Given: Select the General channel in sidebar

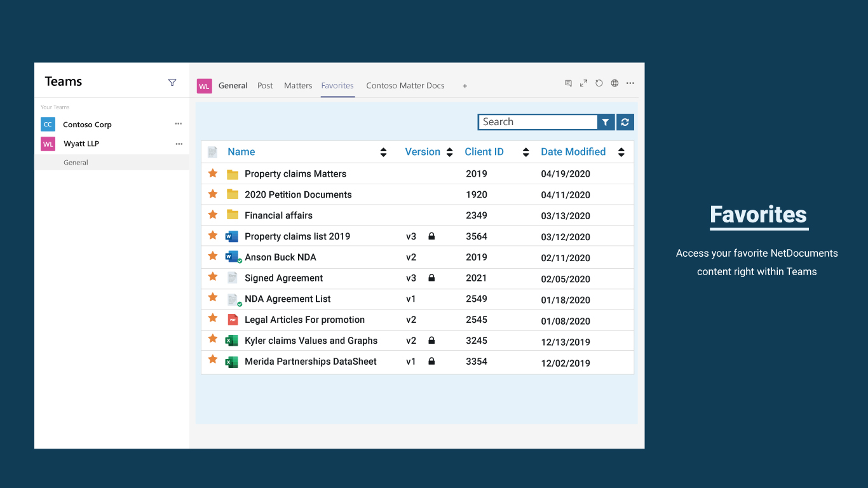Looking at the screenshot, I should point(112,162).
